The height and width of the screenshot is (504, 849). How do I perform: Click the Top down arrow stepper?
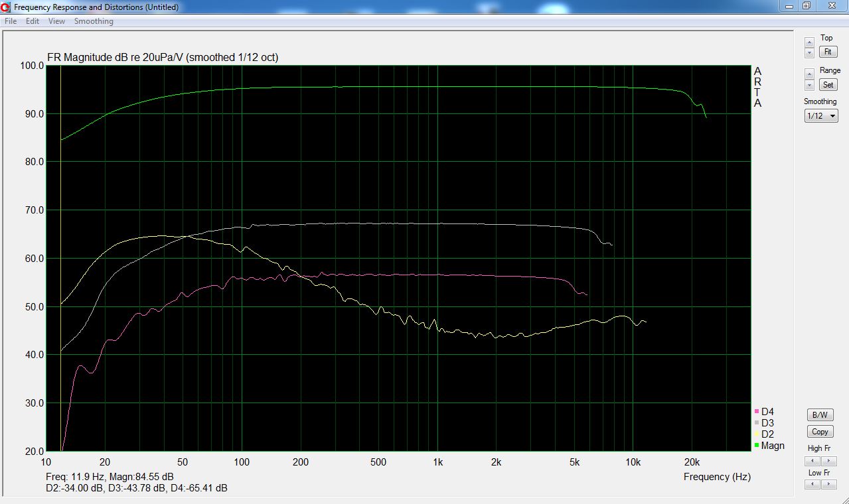[809, 52]
